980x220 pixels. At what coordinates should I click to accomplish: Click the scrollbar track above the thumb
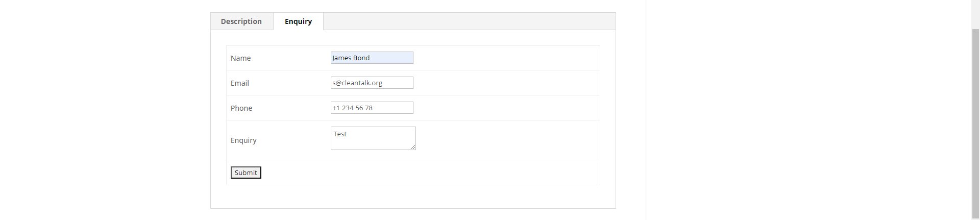pyautogui.click(x=975, y=14)
